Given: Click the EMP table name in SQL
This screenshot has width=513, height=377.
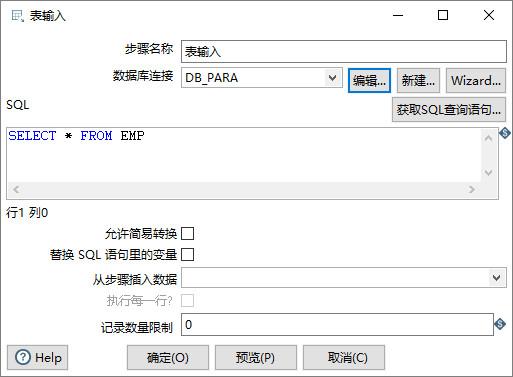Looking at the screenshot, I should tap(132, 136).
